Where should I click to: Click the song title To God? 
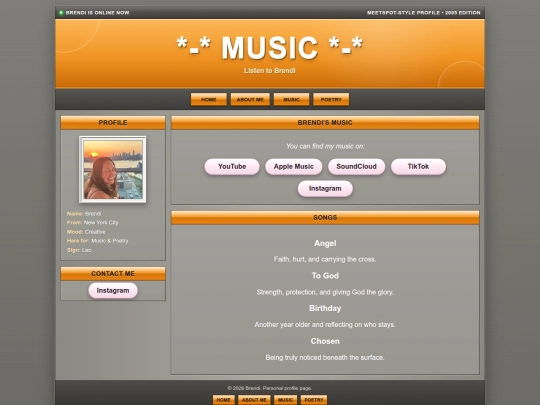coord(325,276)
